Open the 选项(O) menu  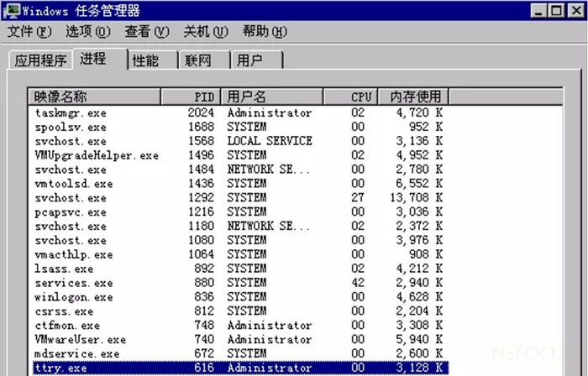click(88, 31)
